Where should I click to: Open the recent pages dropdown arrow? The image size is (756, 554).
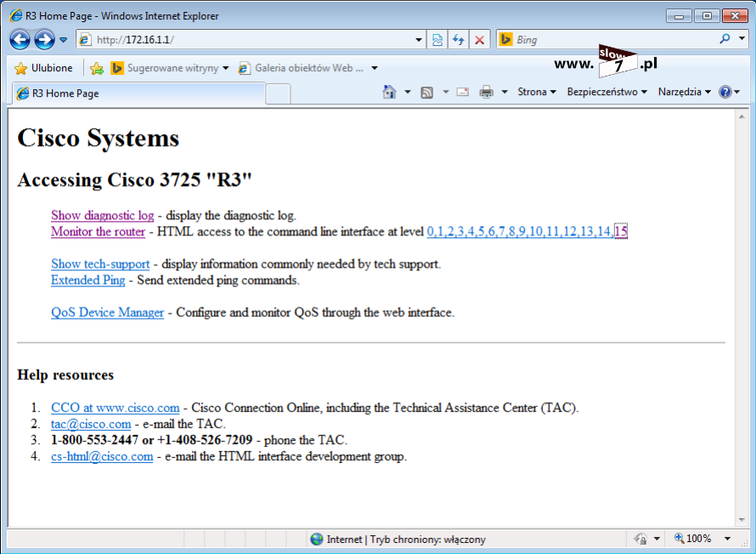63,40
